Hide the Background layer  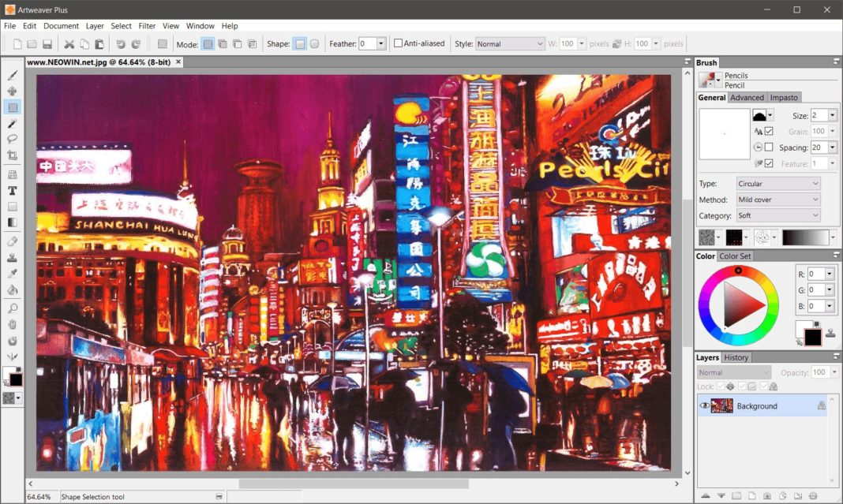pos(705,405)
